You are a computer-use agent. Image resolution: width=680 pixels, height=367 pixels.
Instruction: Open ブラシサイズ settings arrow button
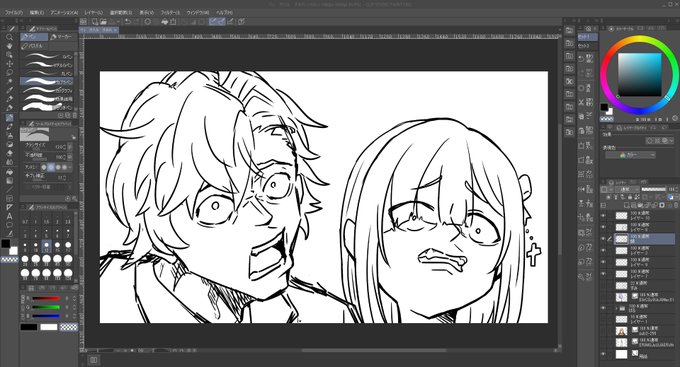[70, 147]
